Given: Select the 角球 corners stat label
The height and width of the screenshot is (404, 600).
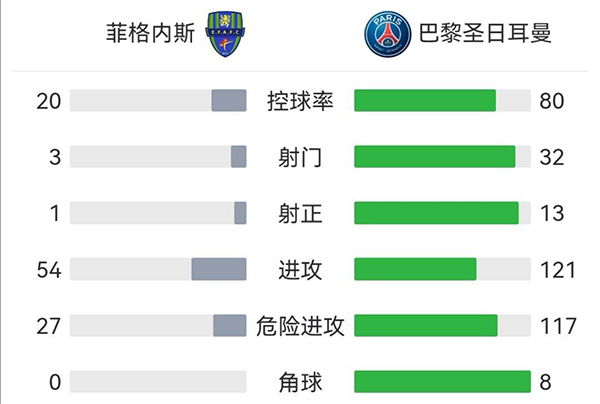Looking at the screenshot, I should click(300, 382).
